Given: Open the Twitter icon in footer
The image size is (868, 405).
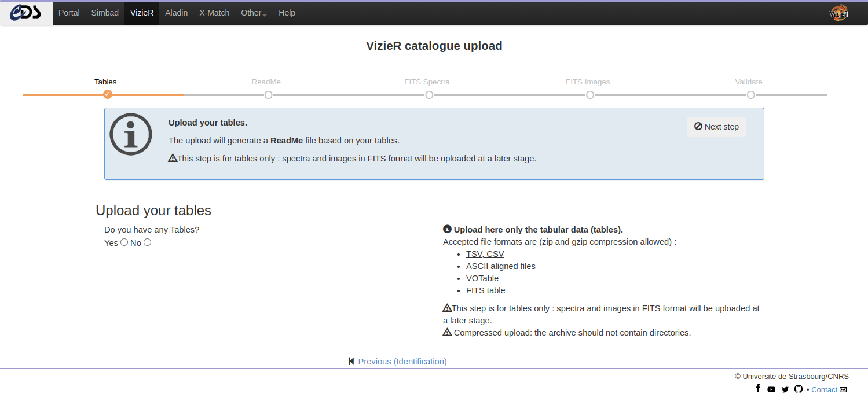Looking at the screenshot, I should click(x=785, y=389).
